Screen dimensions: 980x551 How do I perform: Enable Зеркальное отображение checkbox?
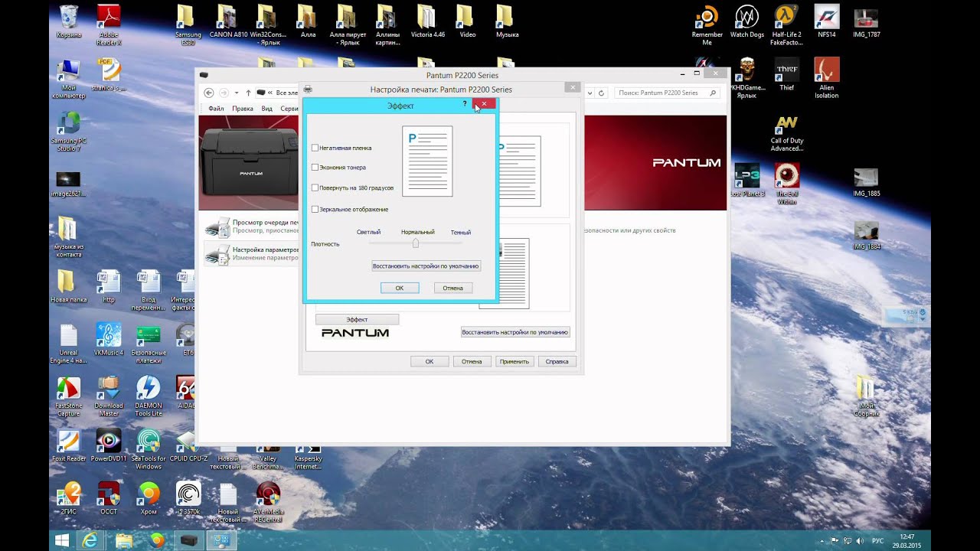pyautogui.click(x=315, y=209)
